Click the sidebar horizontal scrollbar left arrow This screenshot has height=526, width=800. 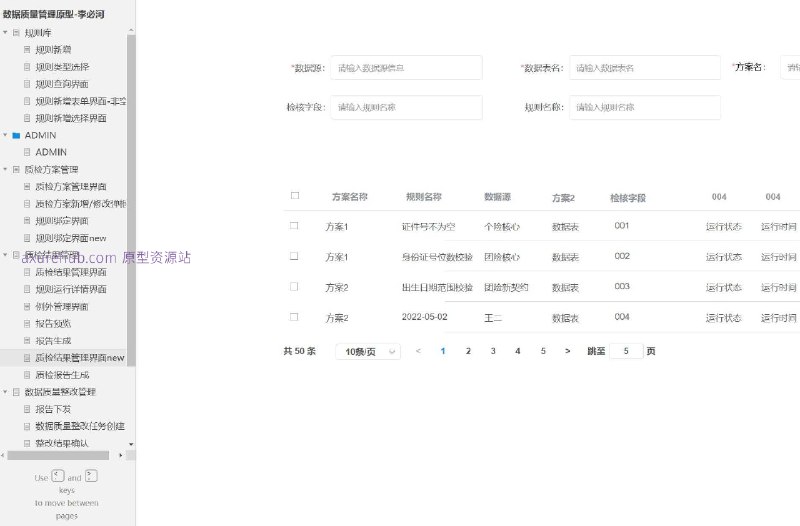click(x=3, y=455)
